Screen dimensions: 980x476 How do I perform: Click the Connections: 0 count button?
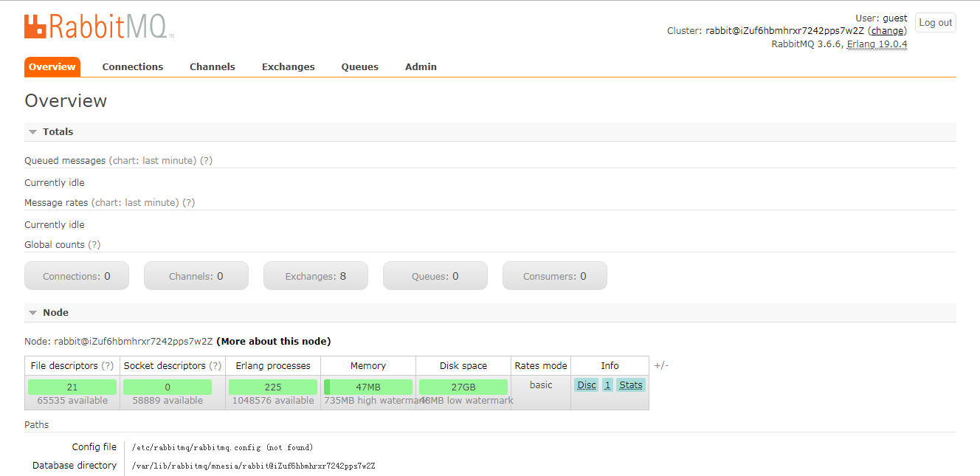point(77,276)
